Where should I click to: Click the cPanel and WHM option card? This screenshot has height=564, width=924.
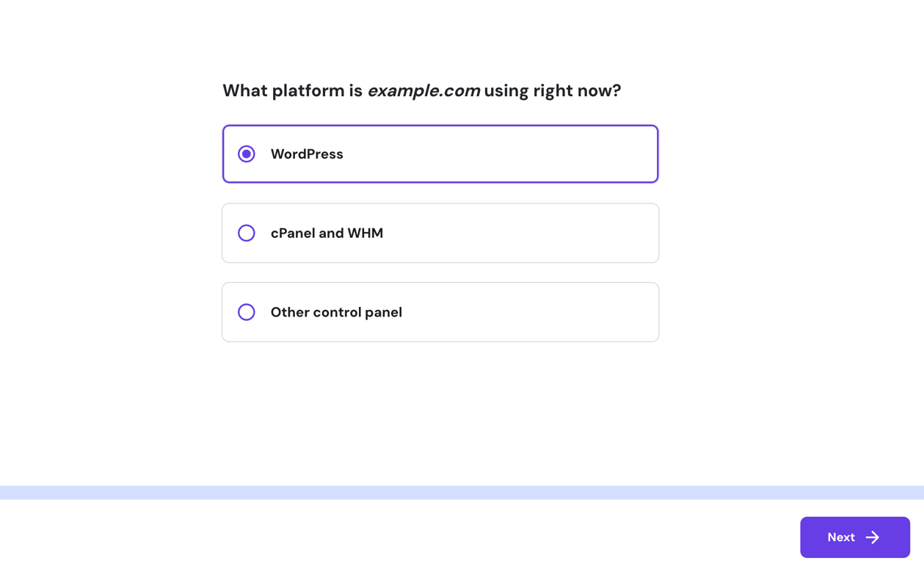point(440,233)
